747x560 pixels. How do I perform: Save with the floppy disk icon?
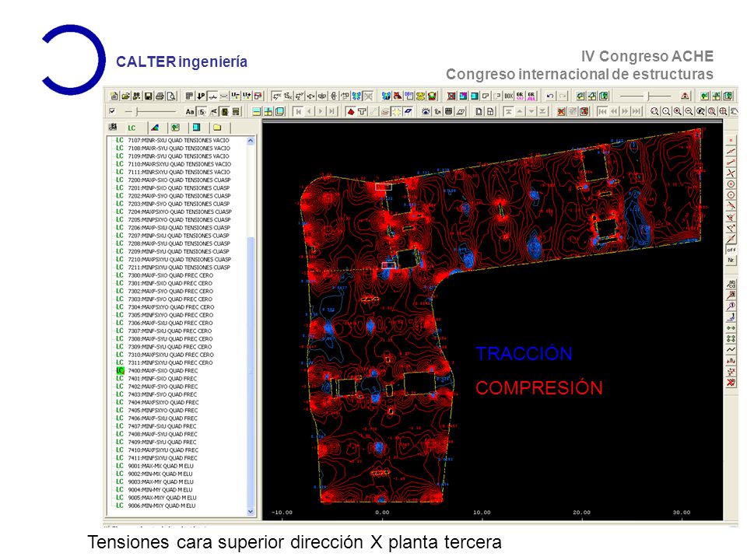tap(148, 96)
